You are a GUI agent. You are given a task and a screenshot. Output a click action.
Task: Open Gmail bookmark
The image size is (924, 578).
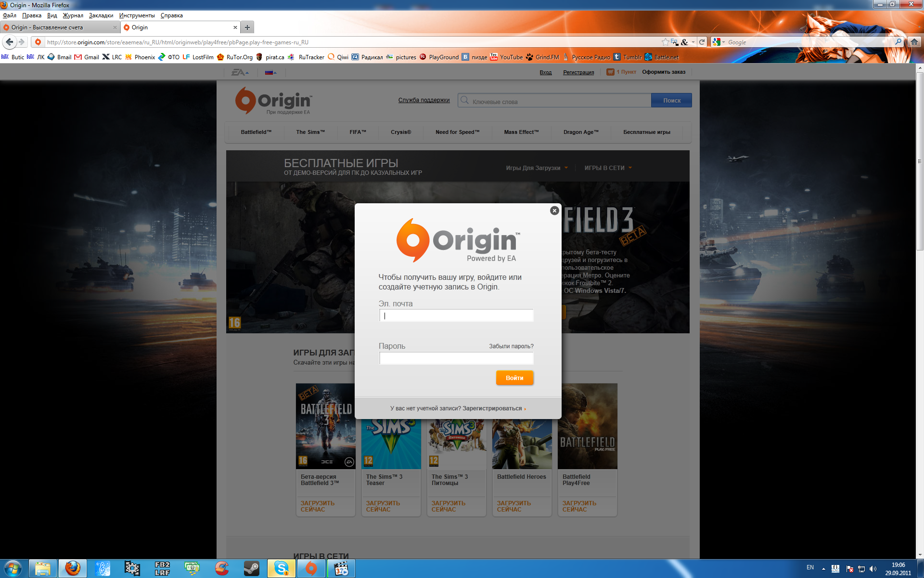coord(87,57)
